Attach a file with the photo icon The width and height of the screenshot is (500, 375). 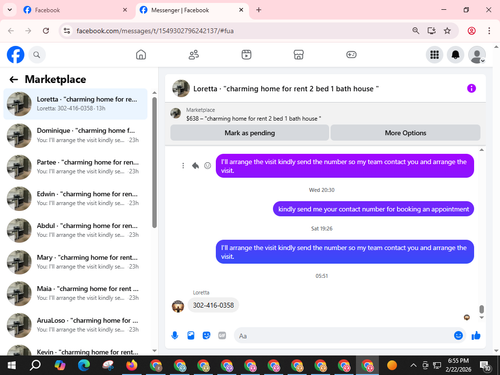[191, 335]
